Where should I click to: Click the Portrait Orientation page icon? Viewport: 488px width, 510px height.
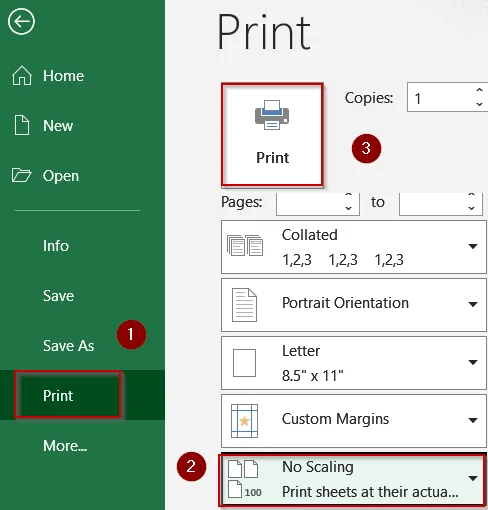click(244, 305)
